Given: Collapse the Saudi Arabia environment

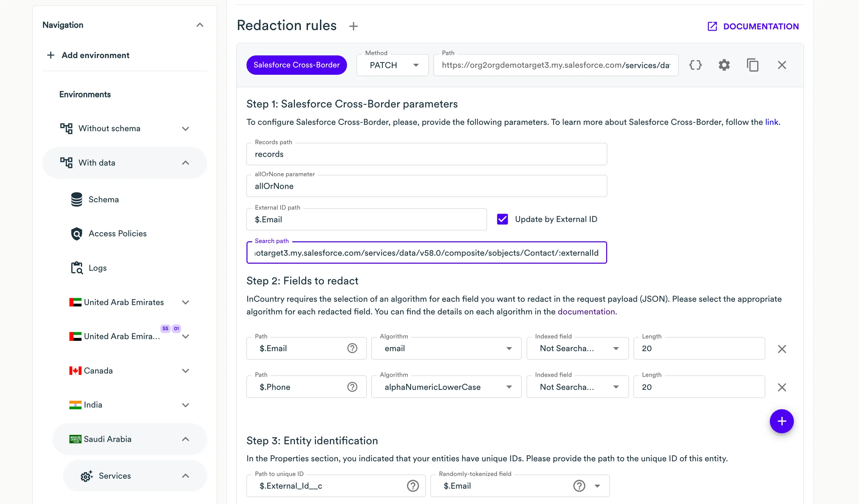Looking at the screenshot, I should (185, 439).
